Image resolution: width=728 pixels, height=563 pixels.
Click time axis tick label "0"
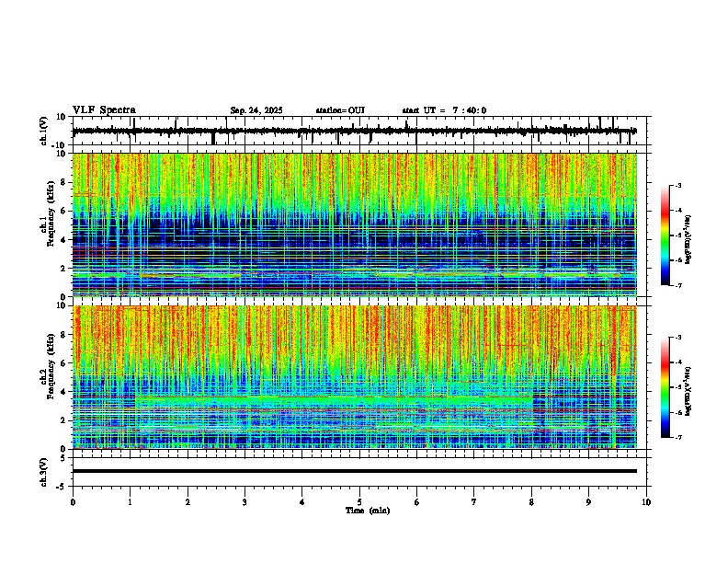click(73, 502)
